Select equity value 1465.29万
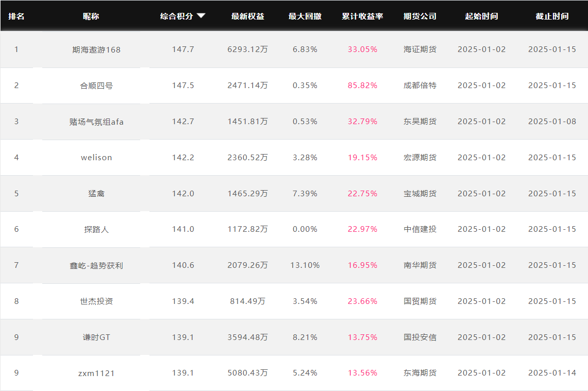The image size is (588, 391). (247, 193)
